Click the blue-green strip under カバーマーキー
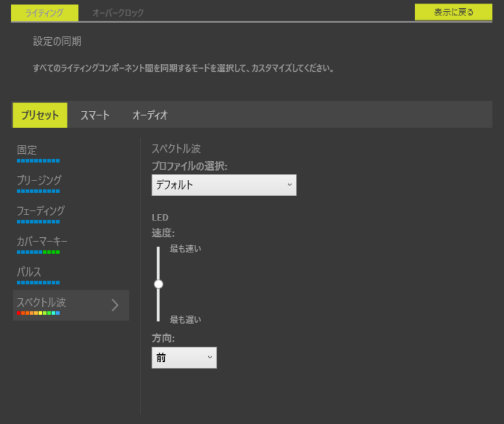Image resolution: width=504 pixels, height=424 pixels. tap(38, 252)
